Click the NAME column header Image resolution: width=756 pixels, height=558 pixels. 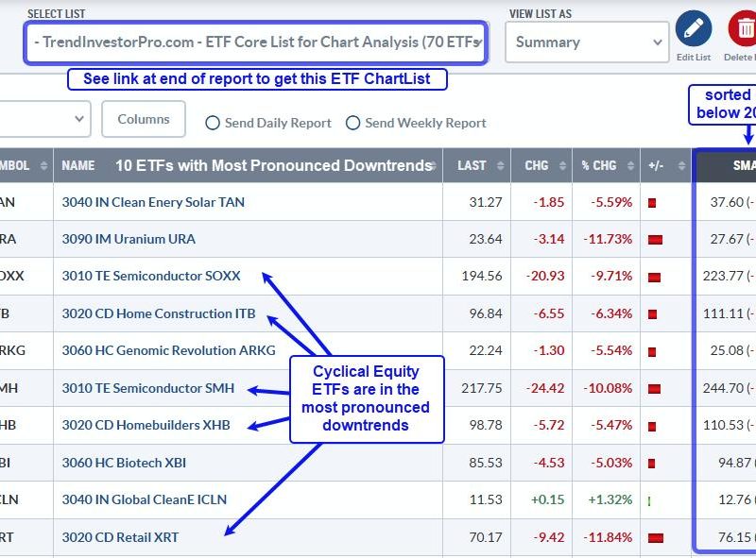[x=78, y=166]
